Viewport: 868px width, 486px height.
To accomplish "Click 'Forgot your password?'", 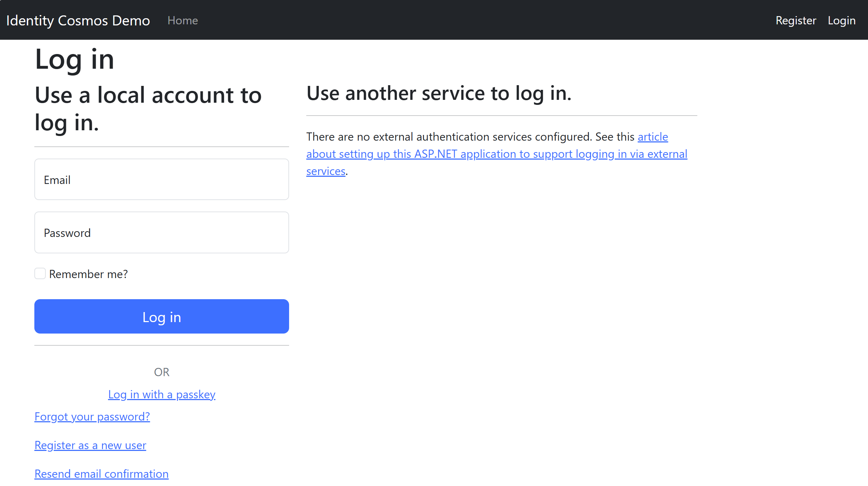I will coord(92,417).
